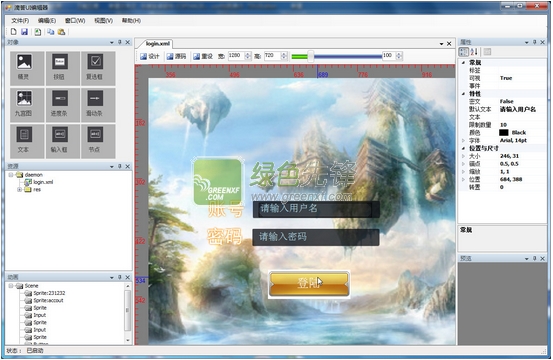Close the 资源 panel
Image resolution: width=553 pixels, height=360 pixels.
point(128,166)
